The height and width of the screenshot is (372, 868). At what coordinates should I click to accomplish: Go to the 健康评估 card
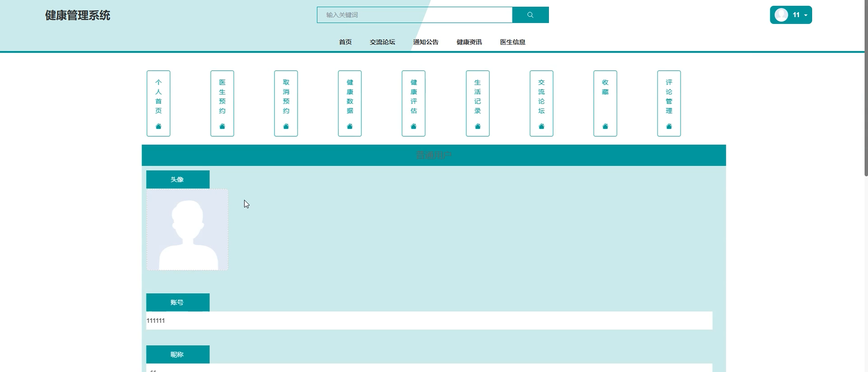click(x=413, y=103)
